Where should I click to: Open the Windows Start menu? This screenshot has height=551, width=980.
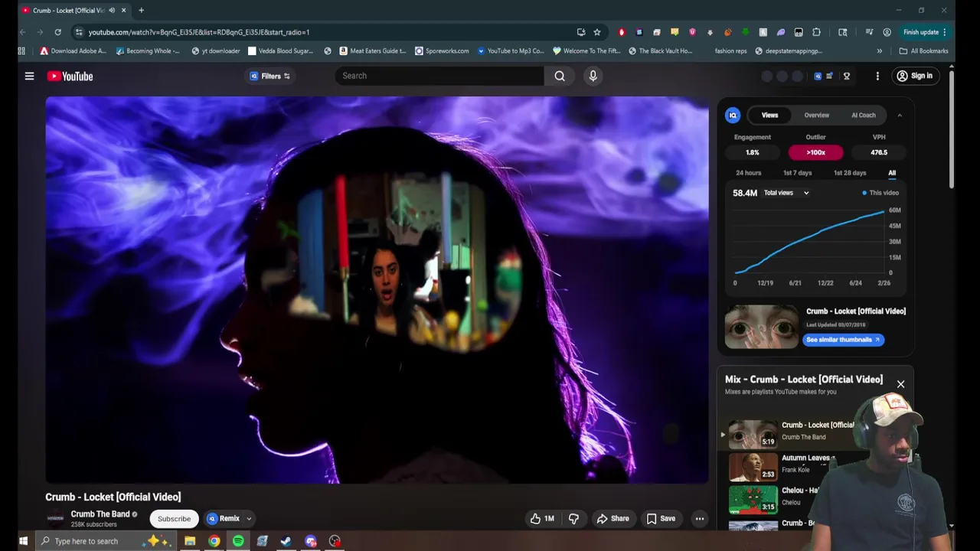pyautogui.click(x=23, y=541)
